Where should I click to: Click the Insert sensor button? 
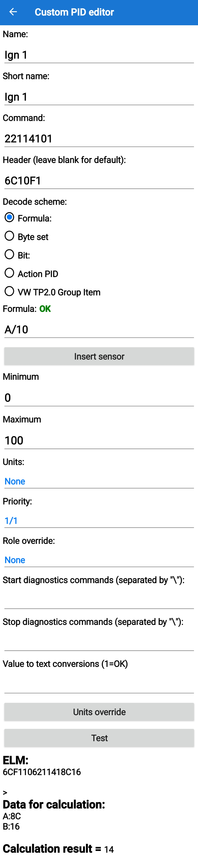pos(99,357)
